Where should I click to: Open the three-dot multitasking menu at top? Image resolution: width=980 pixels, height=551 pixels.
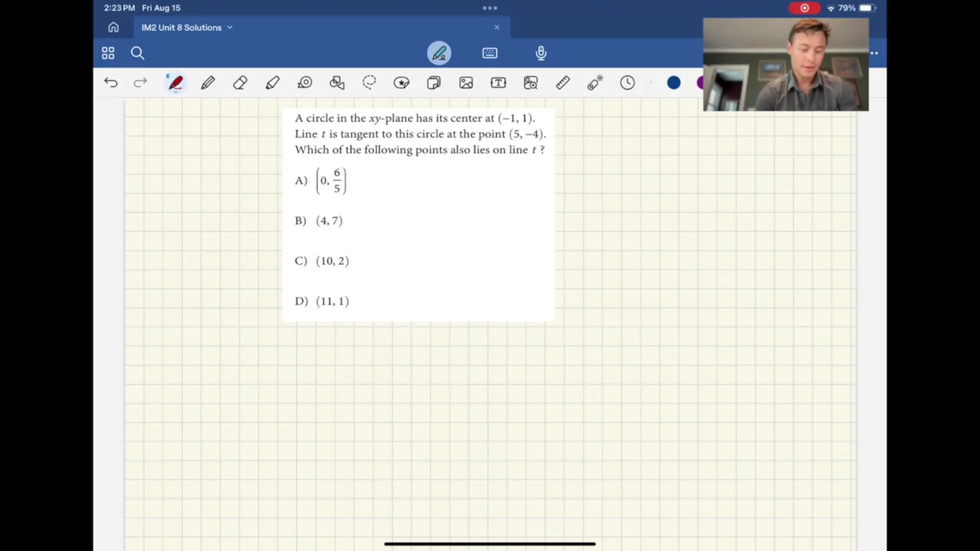click(x=490, y=8)
